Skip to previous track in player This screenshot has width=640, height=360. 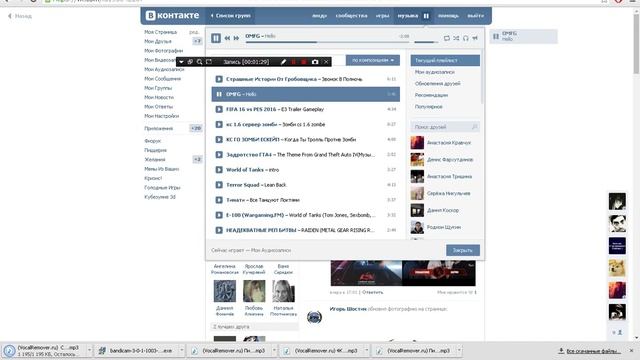227,38
